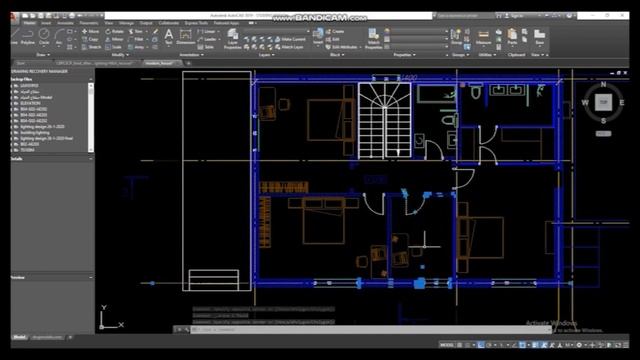
Task: Open Layer Properties manager
Action: (233, 39)
